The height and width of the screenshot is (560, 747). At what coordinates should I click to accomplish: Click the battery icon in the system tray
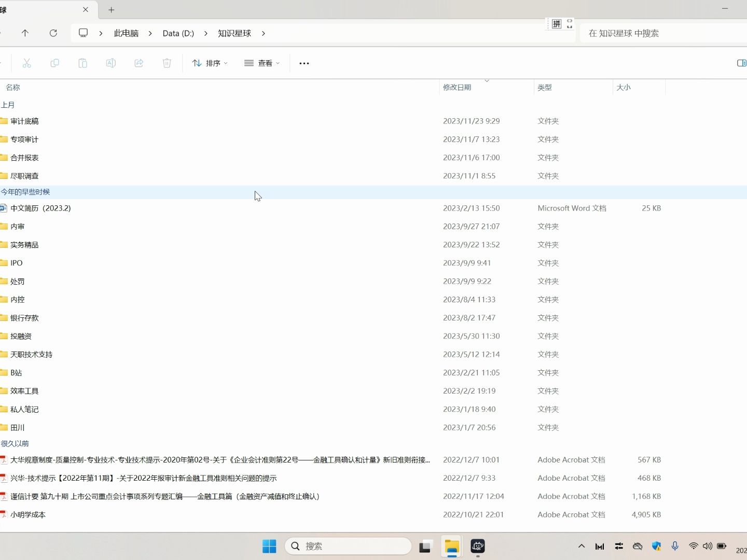pyautogui.click(x=722, y=546)
